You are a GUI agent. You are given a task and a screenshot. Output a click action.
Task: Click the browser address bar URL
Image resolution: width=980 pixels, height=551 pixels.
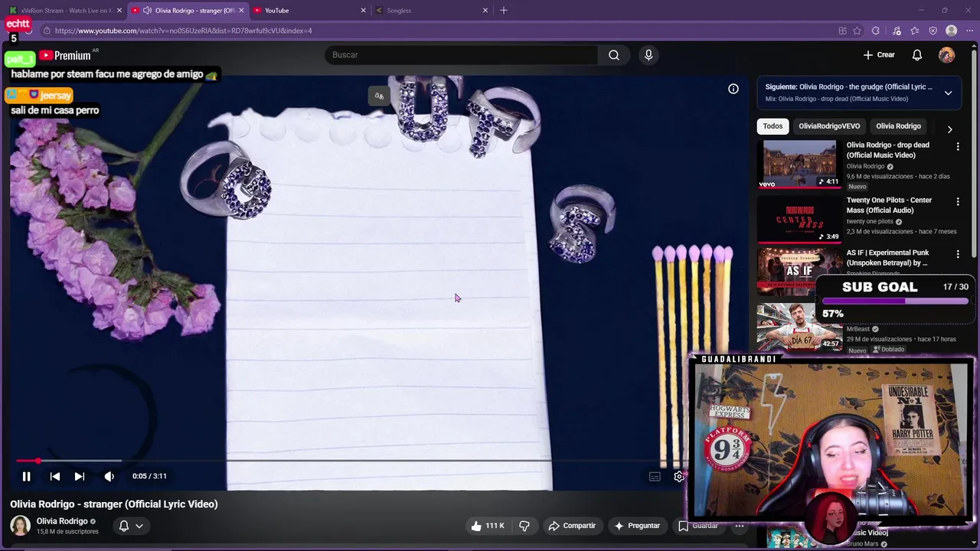pos(183,31)
